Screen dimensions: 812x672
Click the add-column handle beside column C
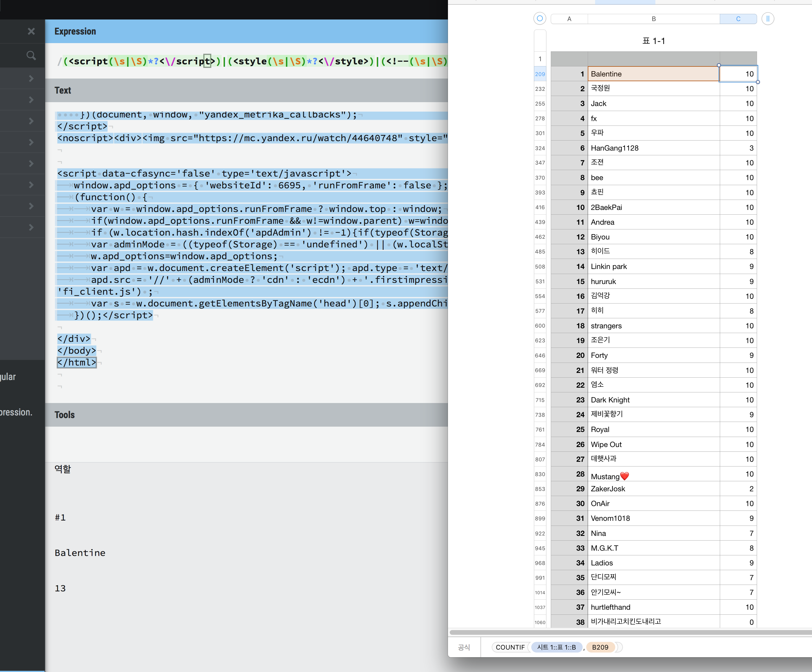[768, 19]
